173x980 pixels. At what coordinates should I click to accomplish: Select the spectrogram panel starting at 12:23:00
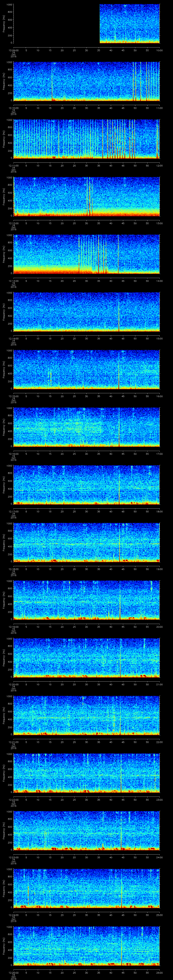87,831
